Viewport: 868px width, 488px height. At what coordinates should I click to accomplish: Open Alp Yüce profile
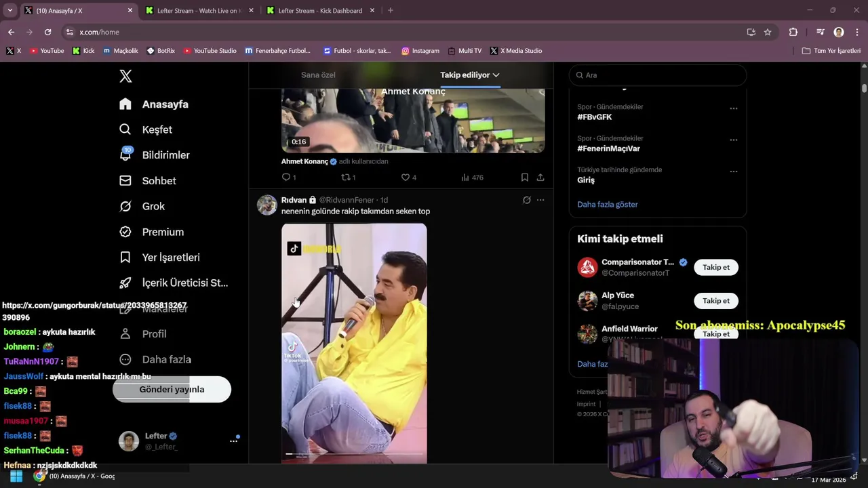click(618, 296)
